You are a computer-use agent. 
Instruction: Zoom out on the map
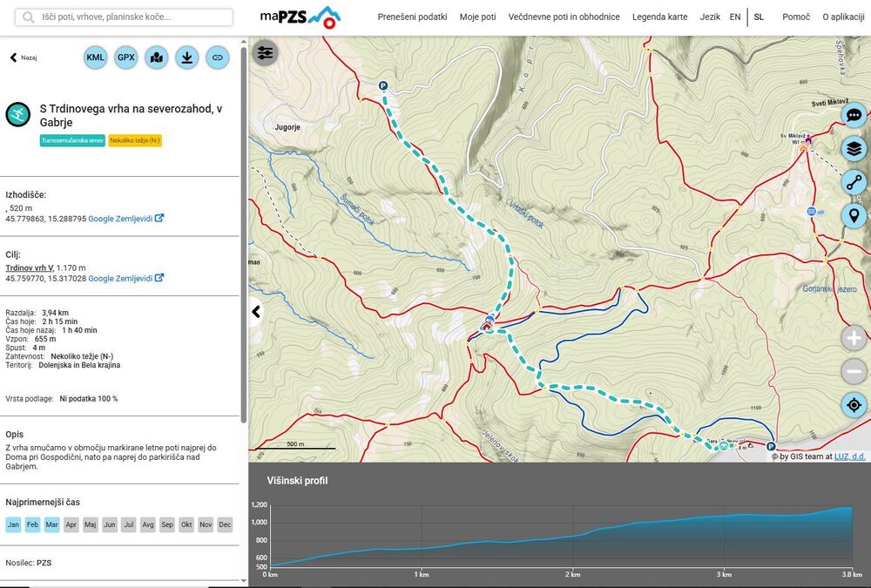(854, 372)
